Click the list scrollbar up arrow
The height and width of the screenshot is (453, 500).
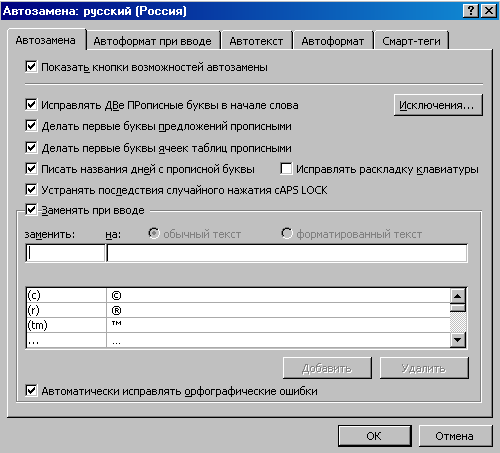[x=458, y=296]
